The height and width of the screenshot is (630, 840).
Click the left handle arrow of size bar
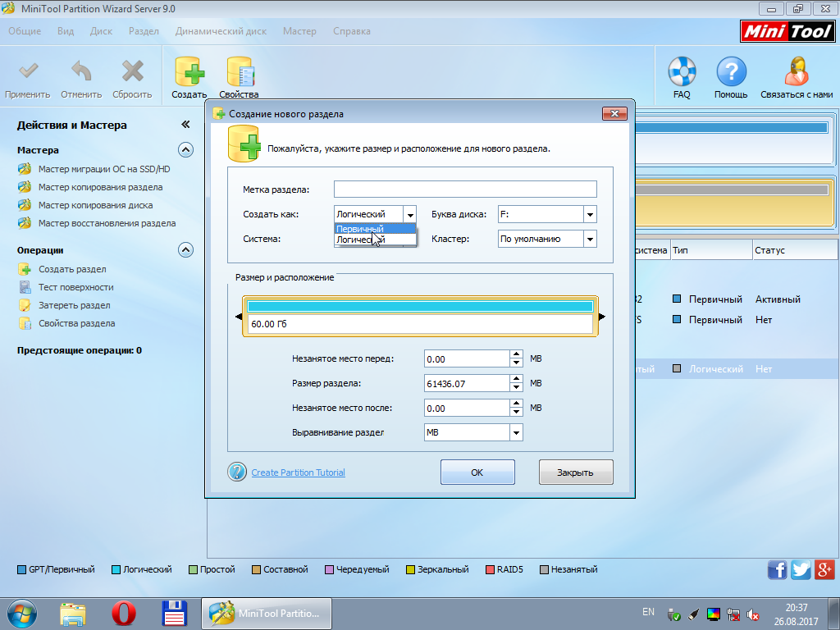(239, 317)
